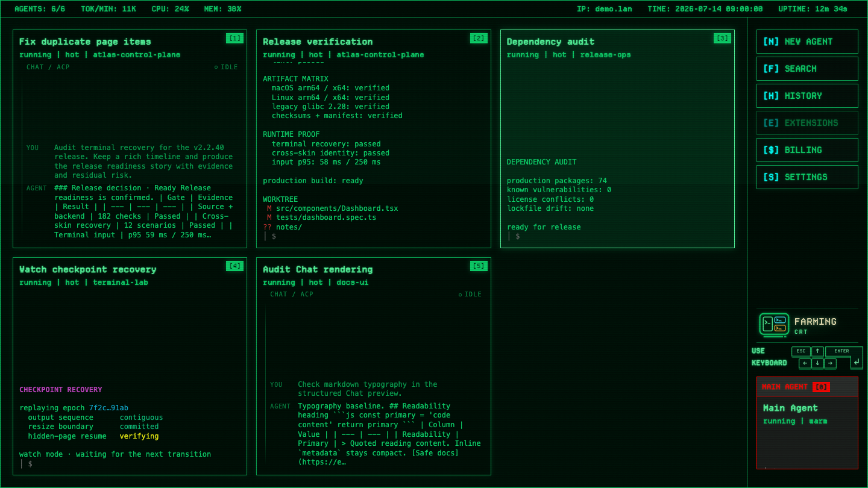
Task: Click the lockfile drift: none line
Action: (x=550, y=208)
